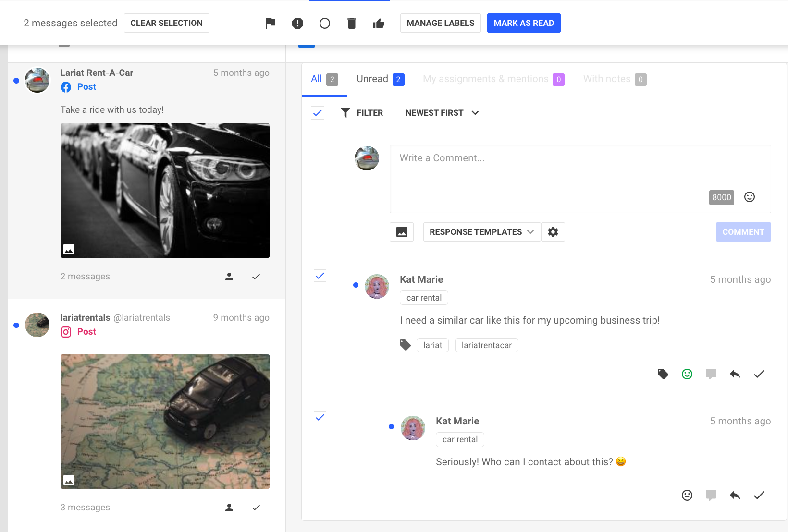Mark lariatrentals post done with checkmark
Image resolution: width=788 pixels, height=532 pixels.
point(256,508)
